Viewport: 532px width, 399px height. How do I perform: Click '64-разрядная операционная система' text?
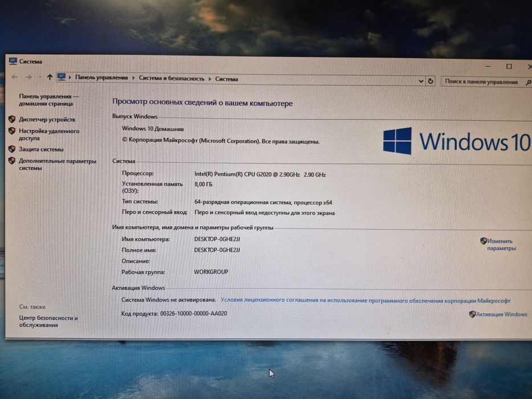point(263,202)
